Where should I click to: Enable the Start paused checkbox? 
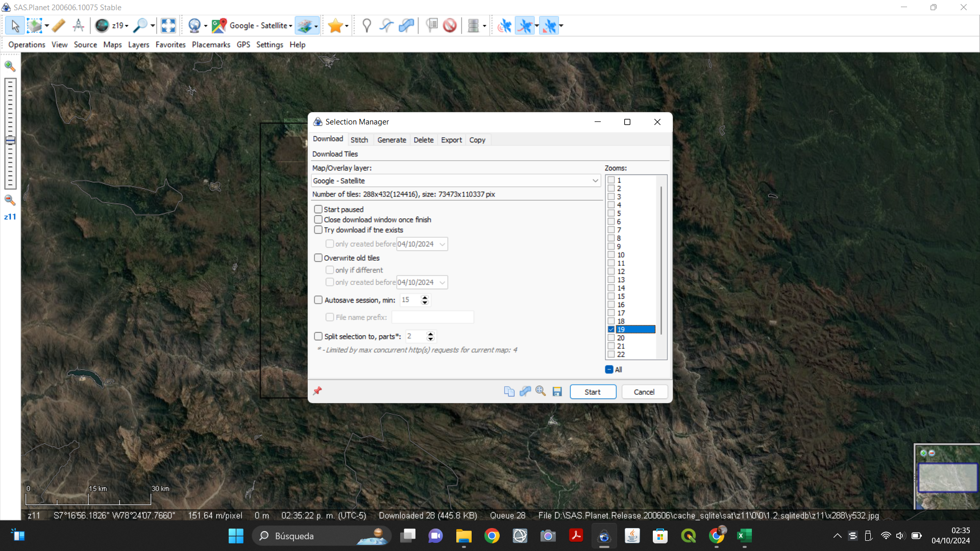click(318, 209)
